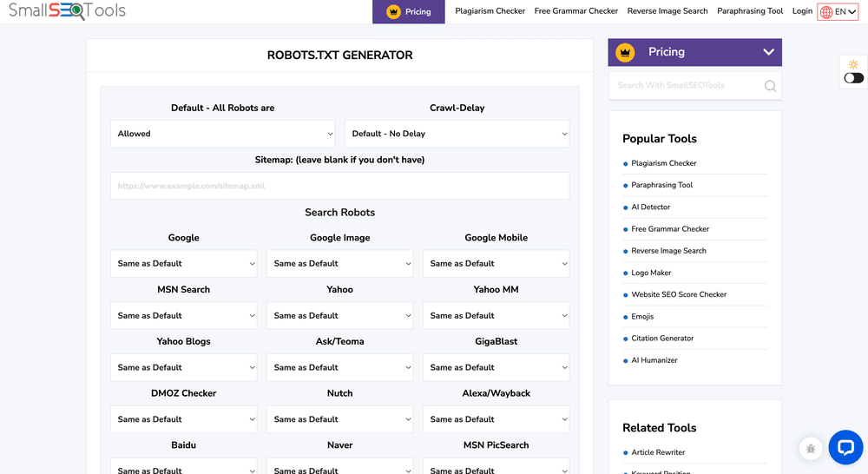868x474 pixels.
Task: Click the Baidu robot label
Action: click(184, 445)
